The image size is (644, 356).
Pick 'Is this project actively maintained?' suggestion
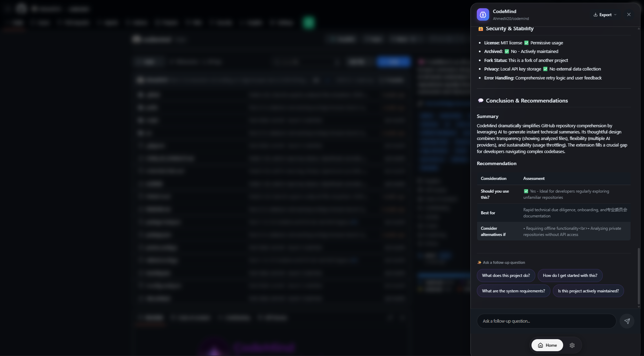tap(588, 291)
